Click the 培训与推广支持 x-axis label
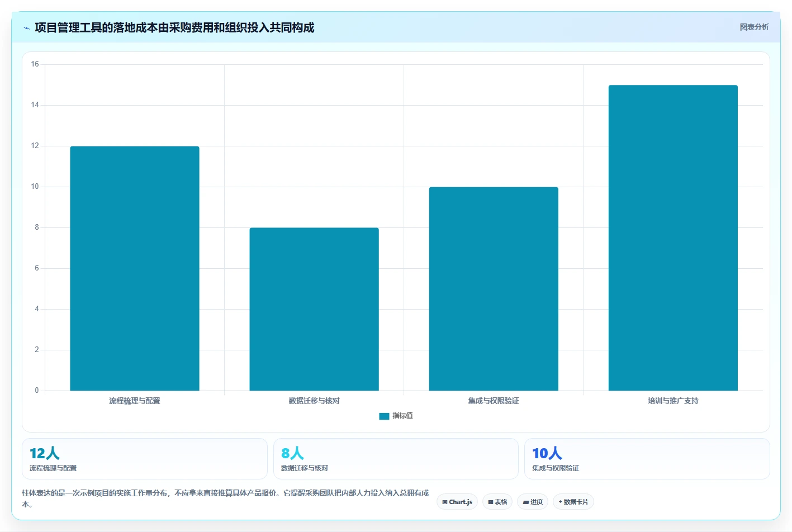The height and width of the screenshot is (532, 792). 673,401
